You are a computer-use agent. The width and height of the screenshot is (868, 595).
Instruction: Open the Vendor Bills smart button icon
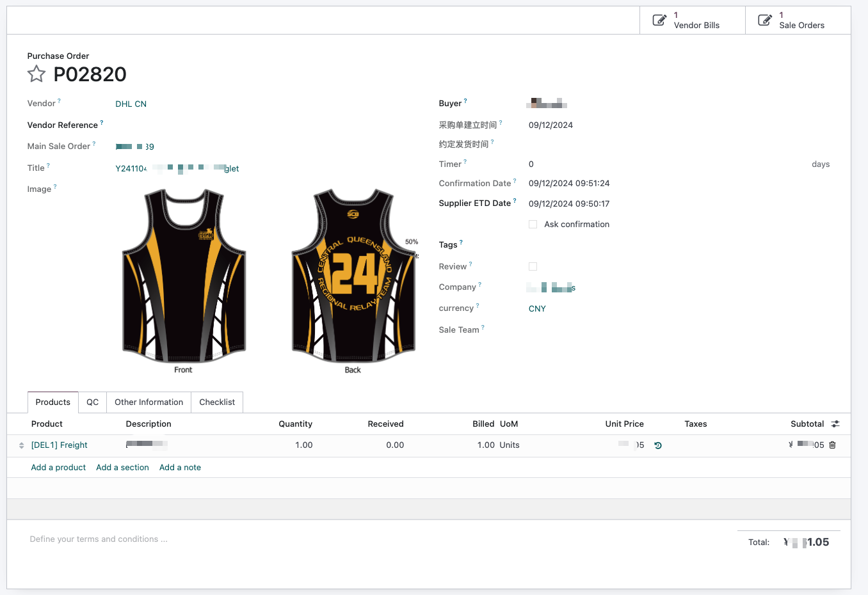pos(659,20)
